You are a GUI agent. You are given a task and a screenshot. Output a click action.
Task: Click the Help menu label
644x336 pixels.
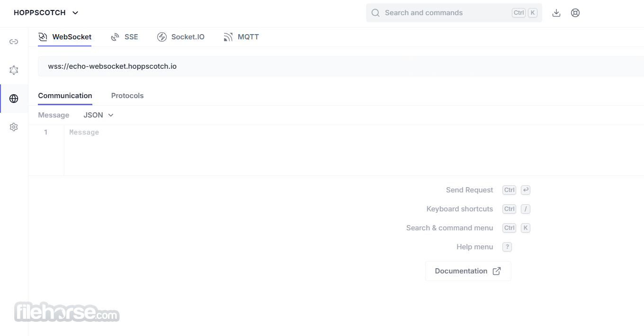click(474, 247)
